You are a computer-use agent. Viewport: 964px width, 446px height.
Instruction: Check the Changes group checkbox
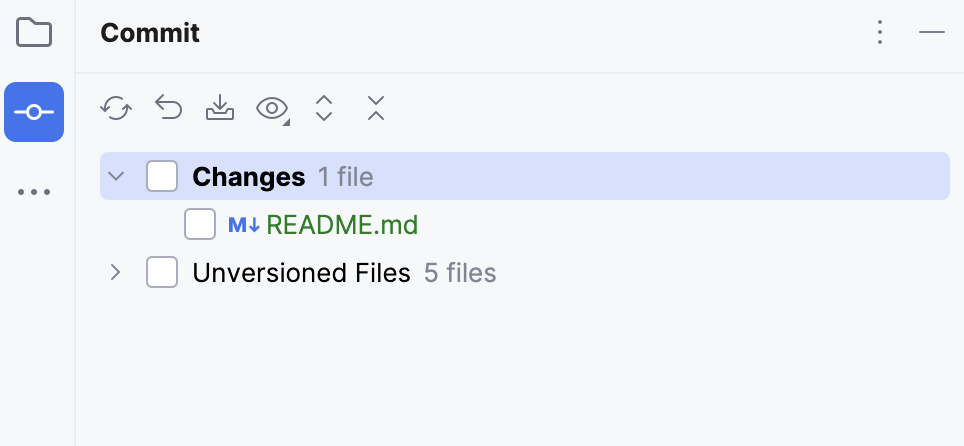[162, 177]
